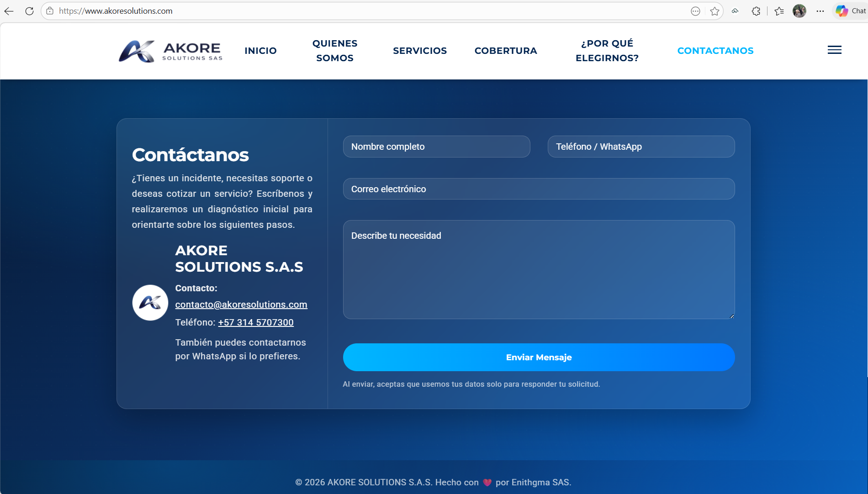Viewport: 868px width, 494px height.
Task: Click the Akore Solutions logo in the header
Action: coord(170,51)
